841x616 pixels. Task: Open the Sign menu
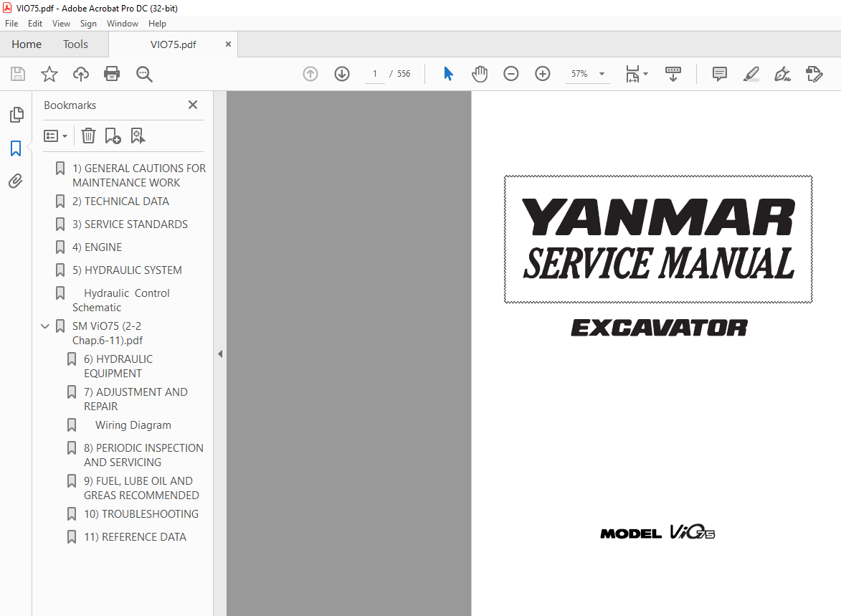(x=88, y=24)
